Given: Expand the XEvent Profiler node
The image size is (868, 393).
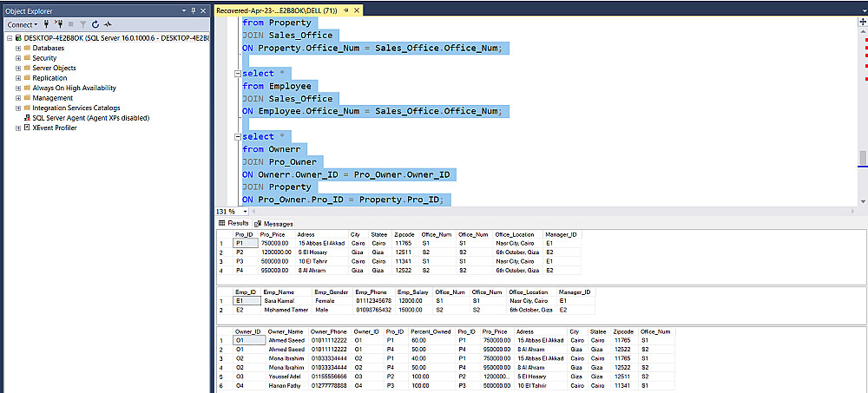Looking at the screenshot, I should coord(18,128).
